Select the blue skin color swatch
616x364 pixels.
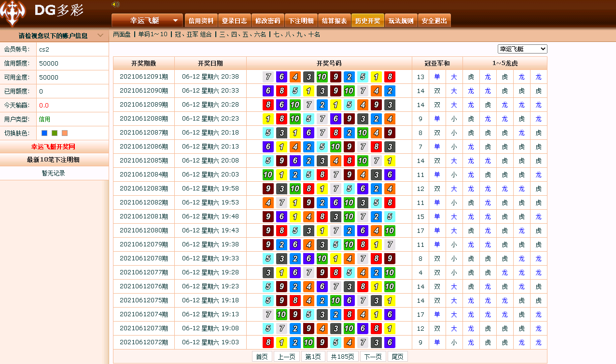pyautogui.click(x=44, y=133)
